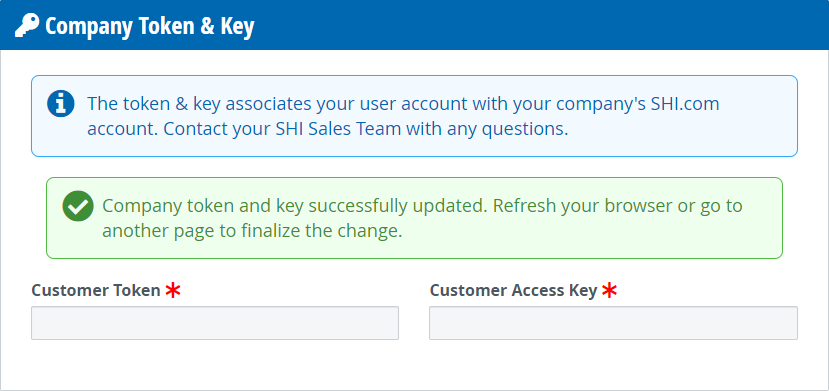Click the "Company Token & Key" header title

click(x=150, y=26)
